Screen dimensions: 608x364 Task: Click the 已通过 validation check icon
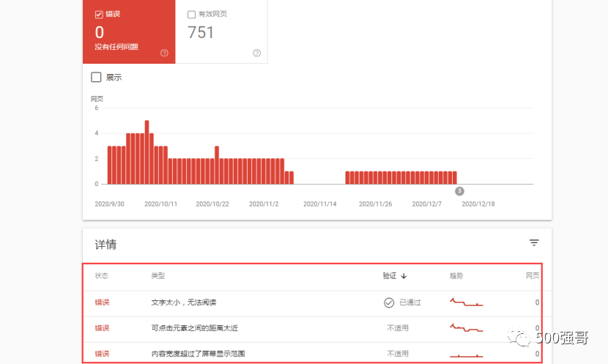click(389, 302)
